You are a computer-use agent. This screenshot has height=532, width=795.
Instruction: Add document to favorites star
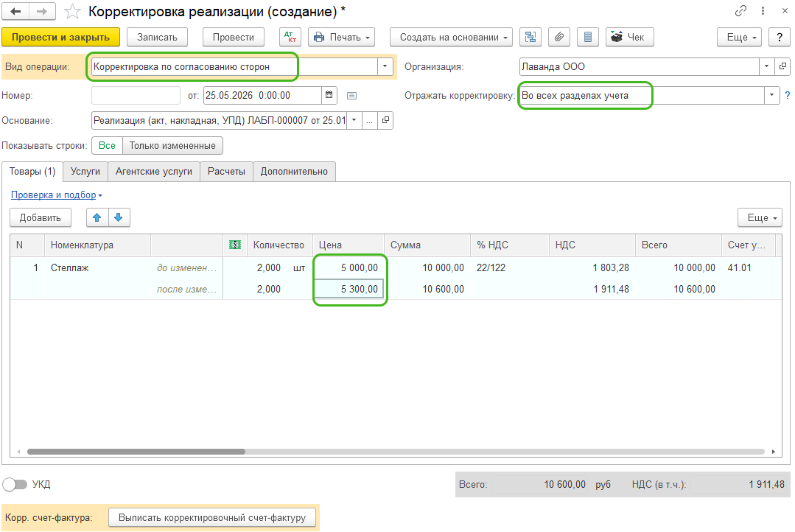[x=72, y=12]
